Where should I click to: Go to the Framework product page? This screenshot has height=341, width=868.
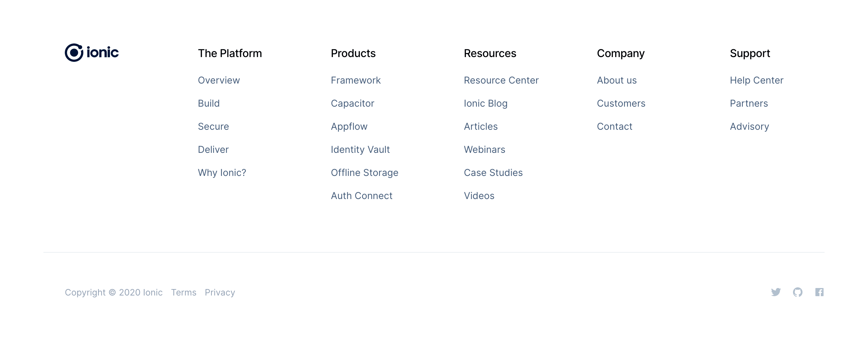pyautogui.click(x=356, y=80)
